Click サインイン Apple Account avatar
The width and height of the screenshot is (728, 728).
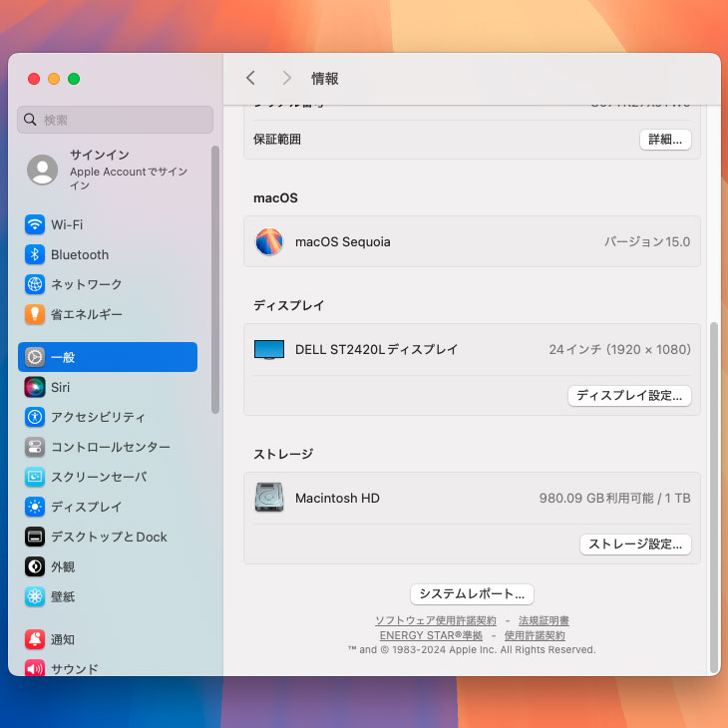42,170
